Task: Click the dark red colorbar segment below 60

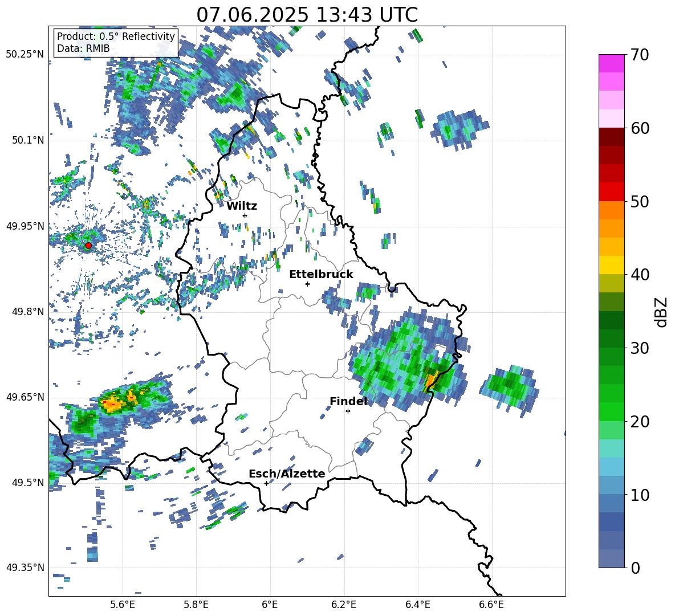Action: (x=611, y=136)
